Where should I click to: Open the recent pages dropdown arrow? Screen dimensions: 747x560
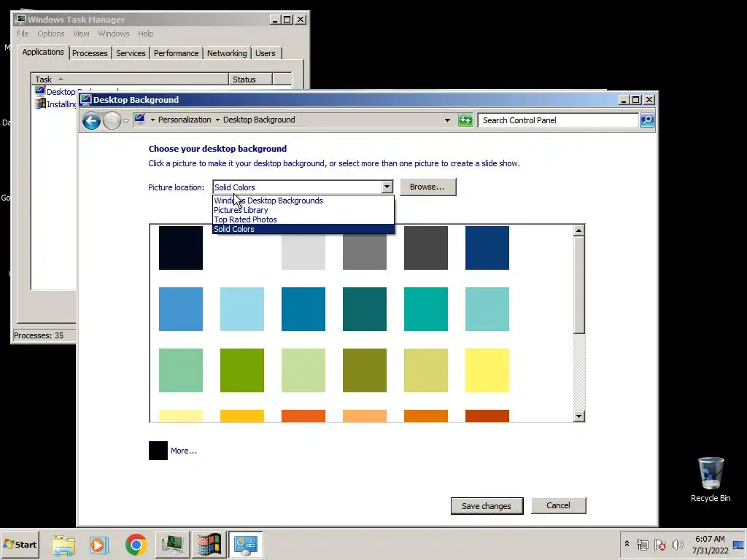pyautogui.click(x=125, y=120)
